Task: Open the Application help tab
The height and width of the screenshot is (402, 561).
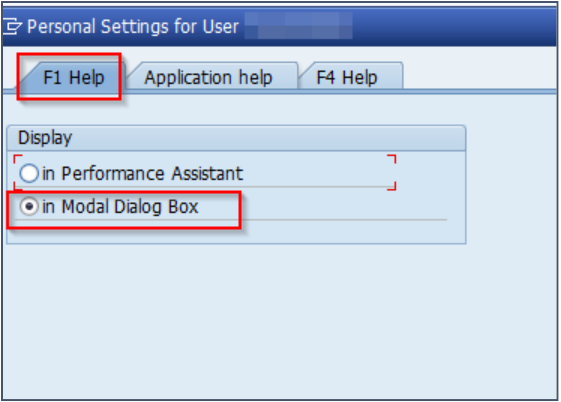Action: pos(209,77)
